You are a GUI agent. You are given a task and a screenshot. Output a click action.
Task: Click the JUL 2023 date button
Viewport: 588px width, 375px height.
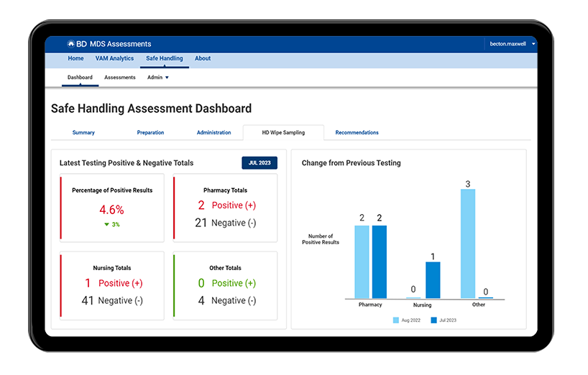pyautogui.click(x=259, y=163)
